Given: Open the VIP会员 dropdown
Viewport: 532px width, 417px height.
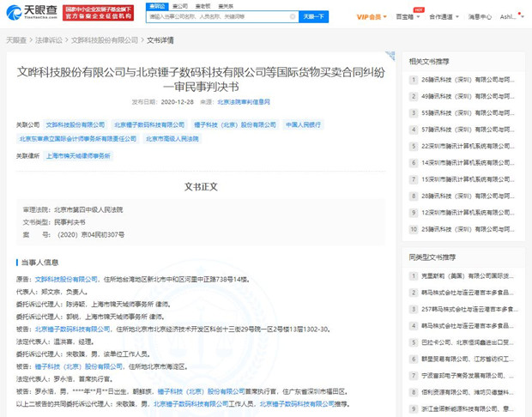Looking at the screenshot, I should tap(372, 16).
